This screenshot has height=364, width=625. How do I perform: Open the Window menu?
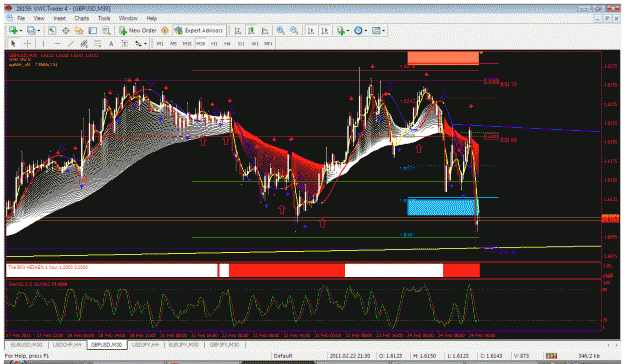point(128,18)
